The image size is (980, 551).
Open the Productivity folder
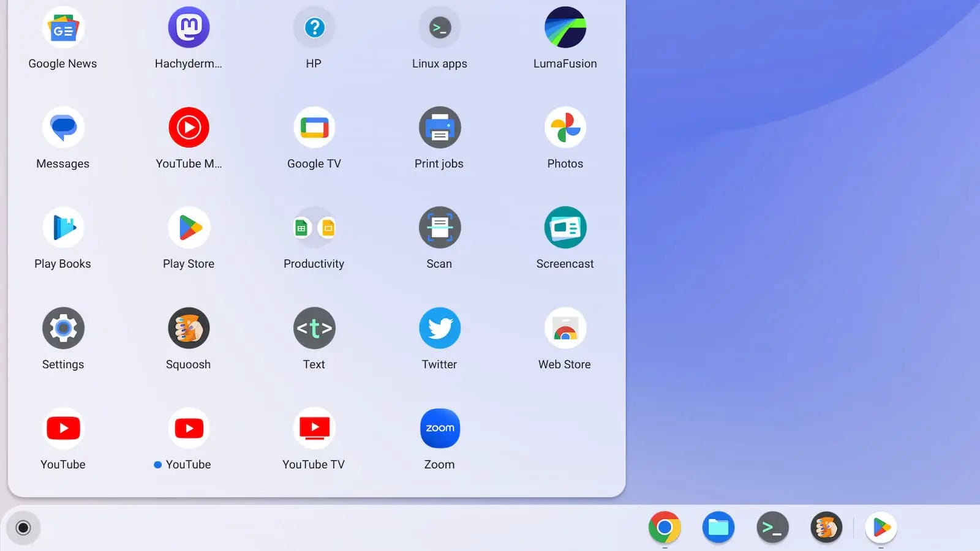[314, 228]
